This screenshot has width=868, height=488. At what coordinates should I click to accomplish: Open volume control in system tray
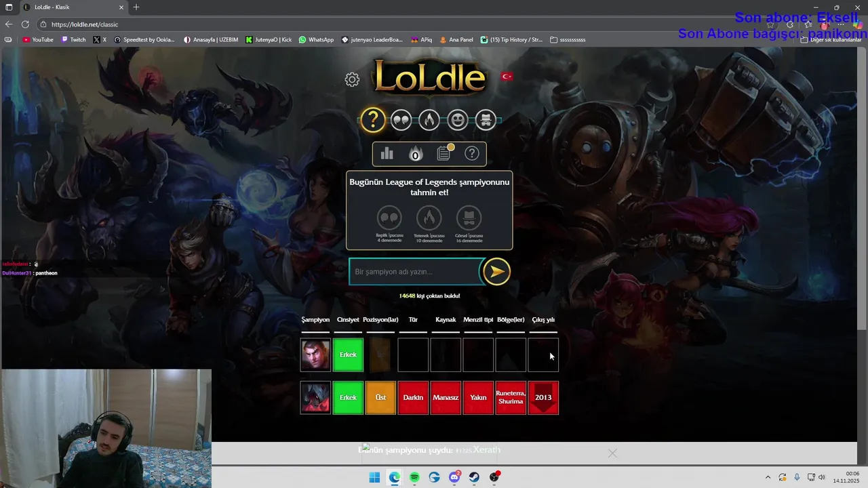(822, 477)
